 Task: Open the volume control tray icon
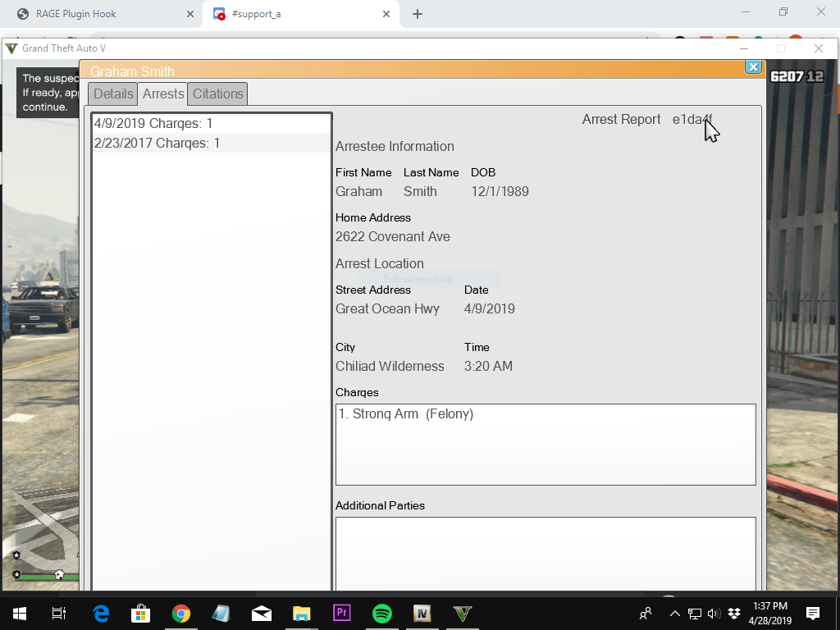714,614
